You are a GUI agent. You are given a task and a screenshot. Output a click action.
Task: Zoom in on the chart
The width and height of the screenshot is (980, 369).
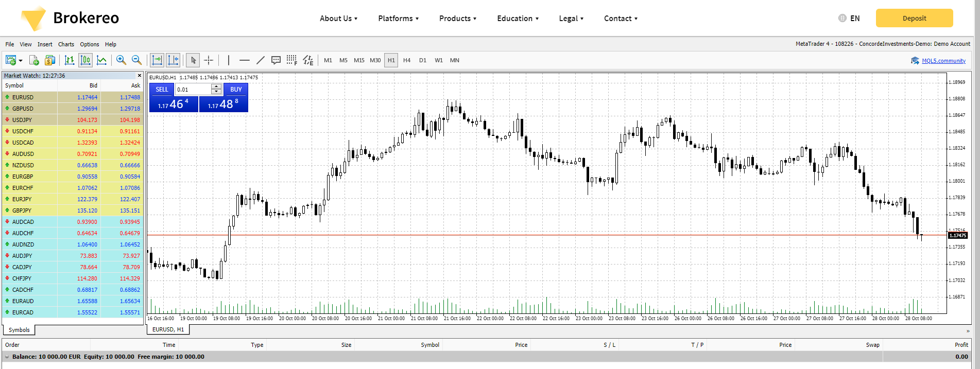(121, 60)
